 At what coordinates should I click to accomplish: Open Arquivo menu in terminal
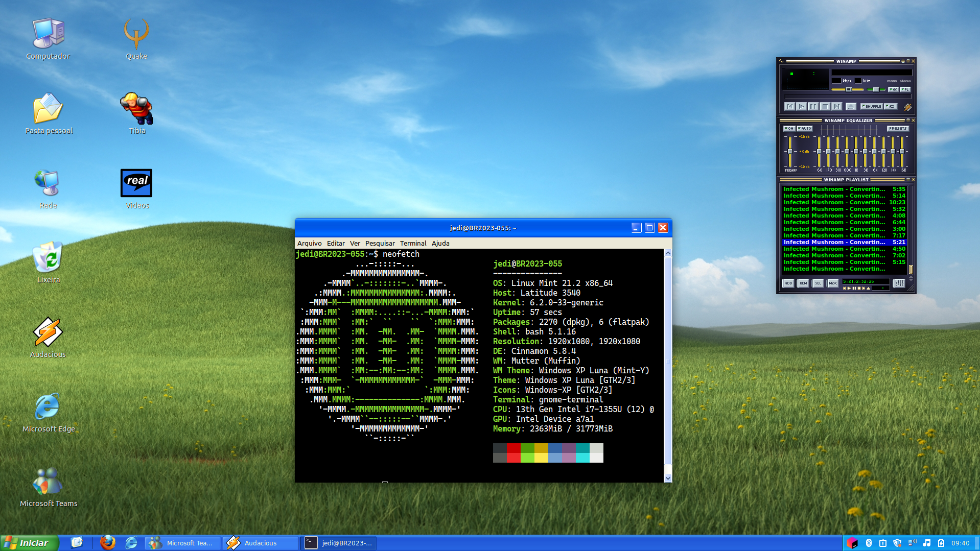tap(309, 244)
